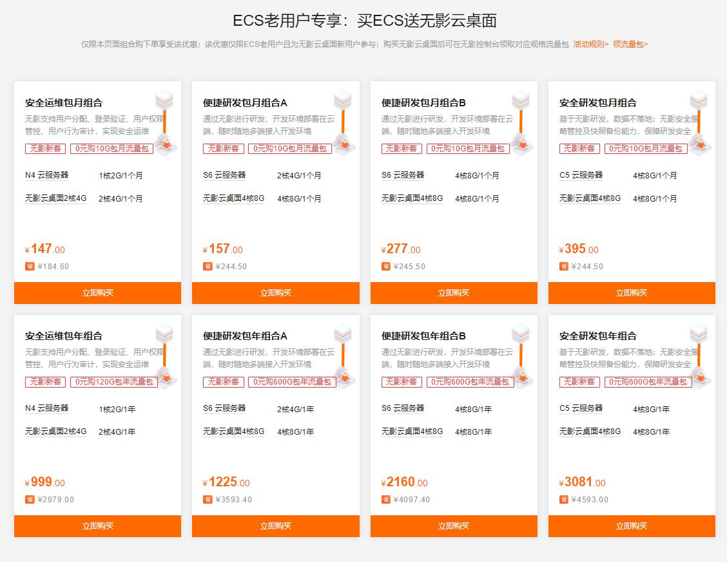Viewport: 727px width, 588px height.
Task: Click 立即购买 for 安全运维包年组合
Action: [x=98, y=526]
